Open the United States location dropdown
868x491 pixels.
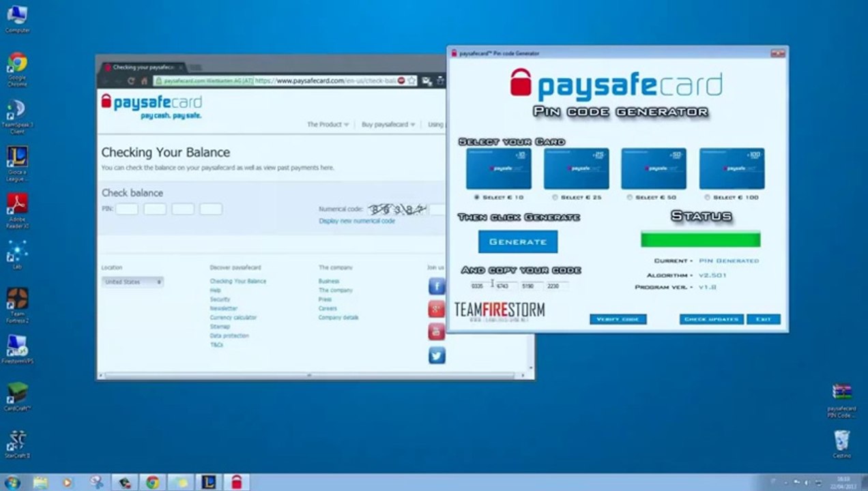coord(132,282)
